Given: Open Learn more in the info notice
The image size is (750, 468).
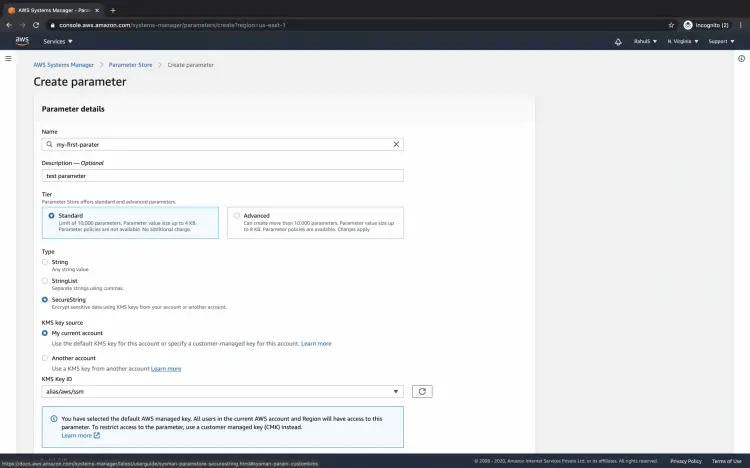Looking at the screenshot, I should [x=80, y=435].
